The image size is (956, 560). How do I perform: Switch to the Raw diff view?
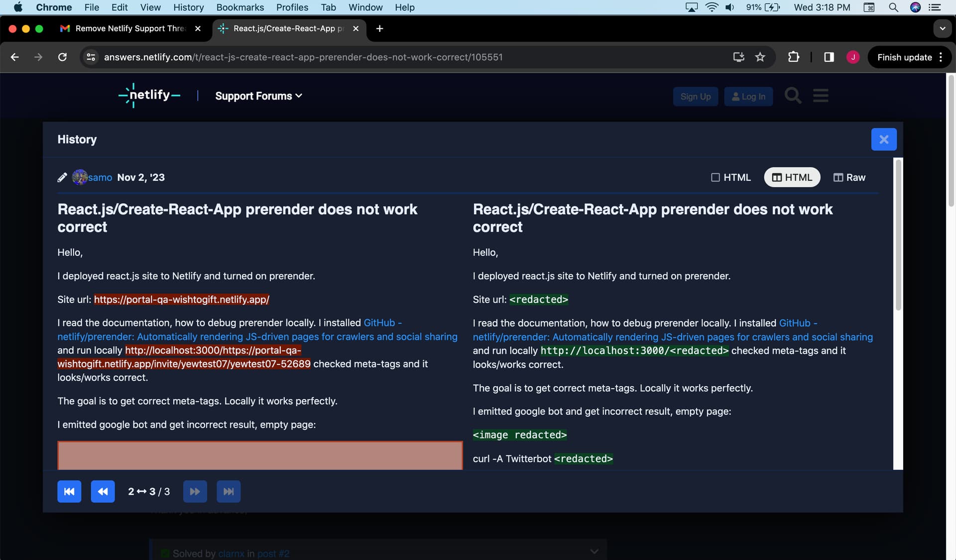pyautogui.click(x=849, y=177)
